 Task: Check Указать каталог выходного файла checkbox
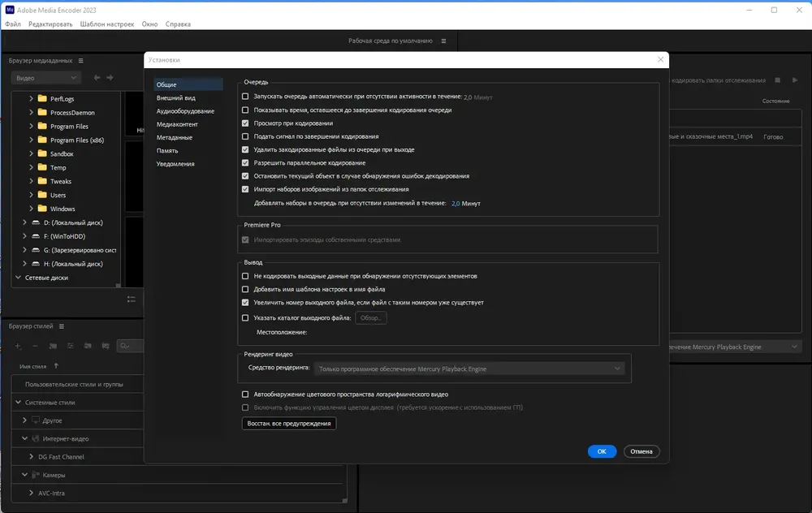click(x=245, y=318)
